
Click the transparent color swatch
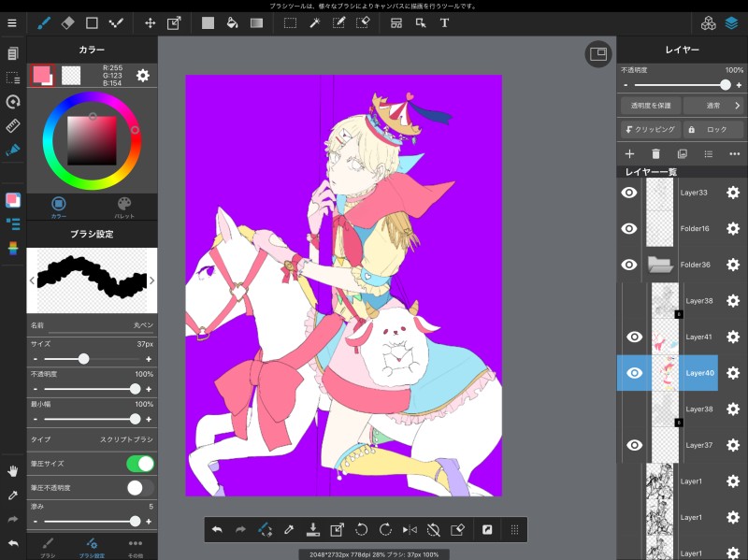coord(71,76)
